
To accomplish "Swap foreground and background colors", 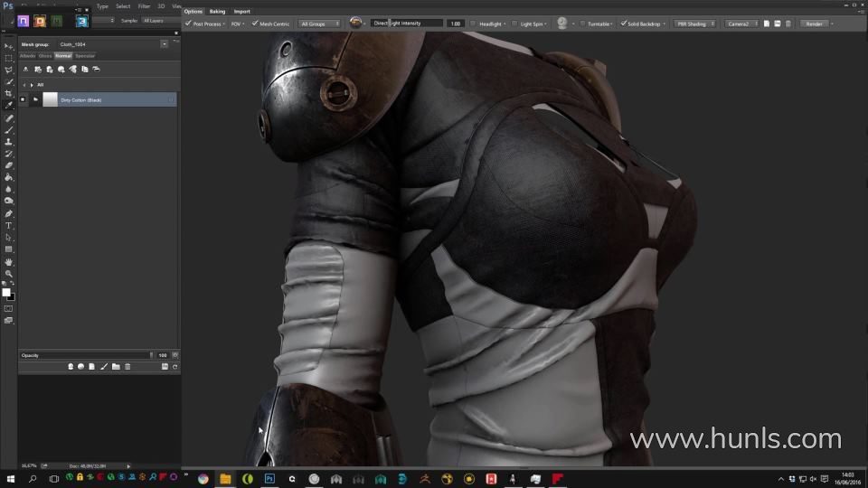I will pos(12,283).
